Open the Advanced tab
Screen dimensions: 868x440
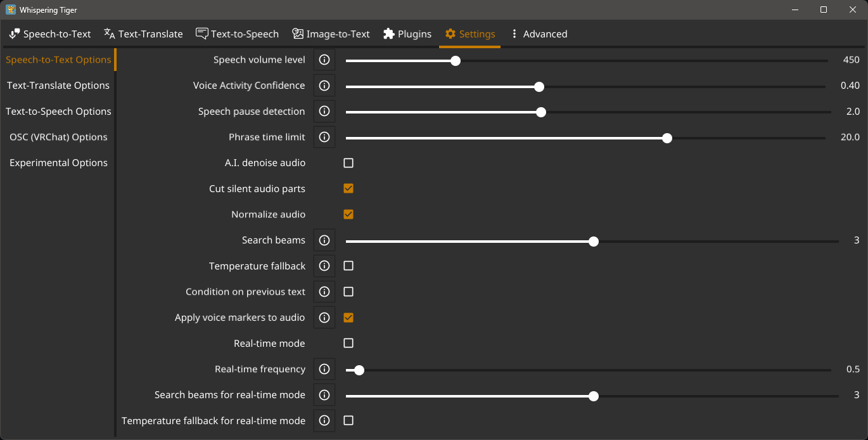click(x=539, y=34)
